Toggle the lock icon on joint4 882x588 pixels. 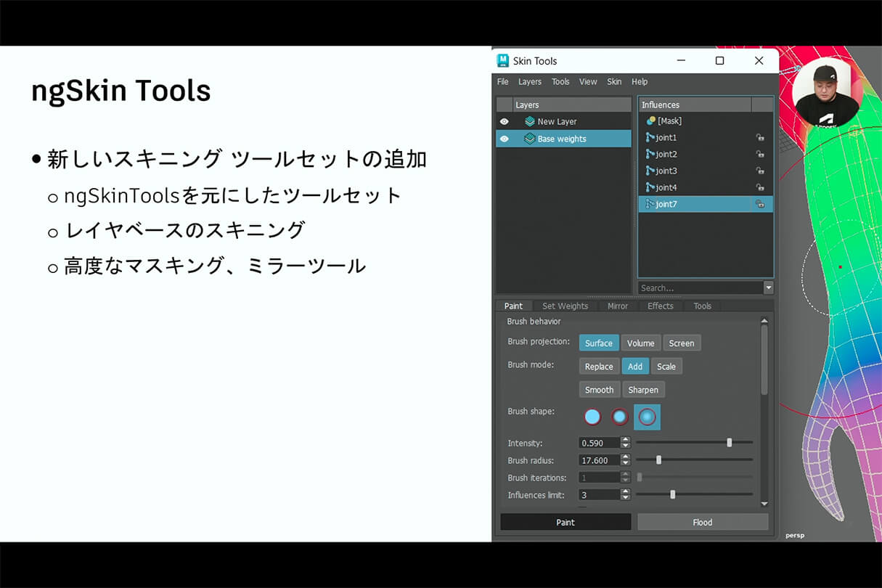[760, 188]
